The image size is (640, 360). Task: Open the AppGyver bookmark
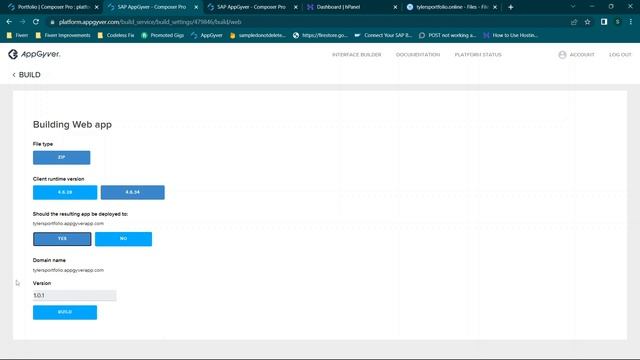(207, 36)
